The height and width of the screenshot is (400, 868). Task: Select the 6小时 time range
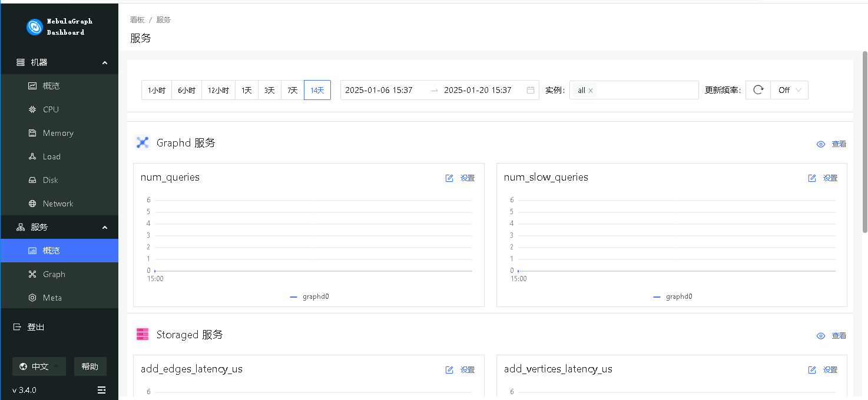(x=187, y=90)
